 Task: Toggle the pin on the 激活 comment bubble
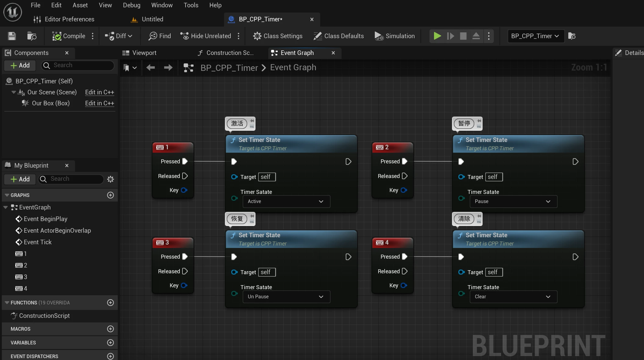click(252, 121)
